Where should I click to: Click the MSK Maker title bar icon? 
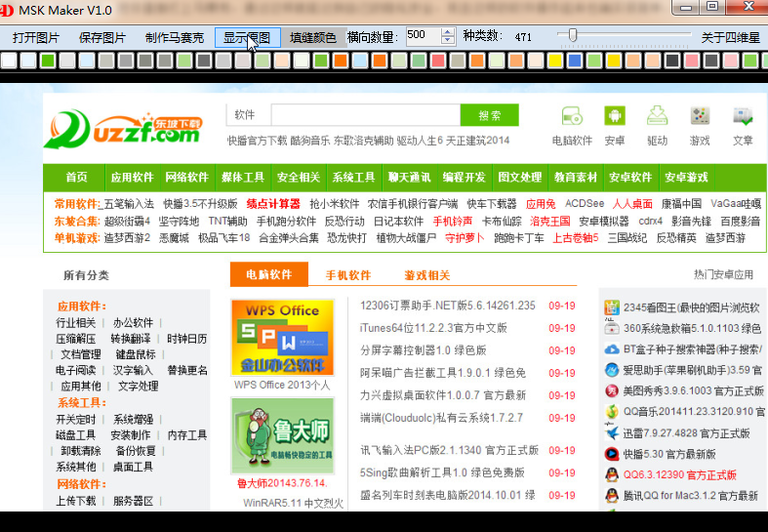coord(6,10)
